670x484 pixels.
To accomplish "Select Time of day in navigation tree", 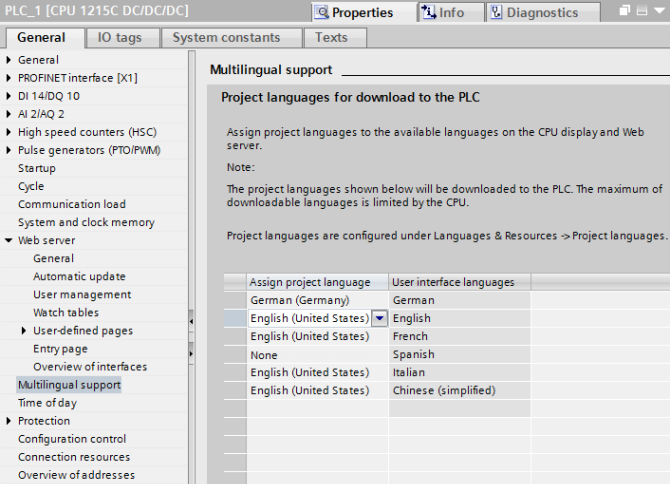I will (x=47, y=403).
